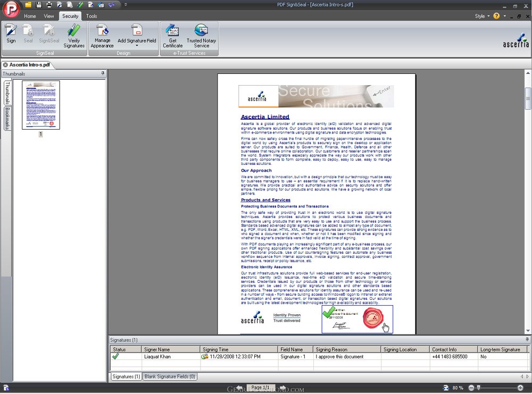Click the green check status icon for Liaquat Khan

coord(115,356)
